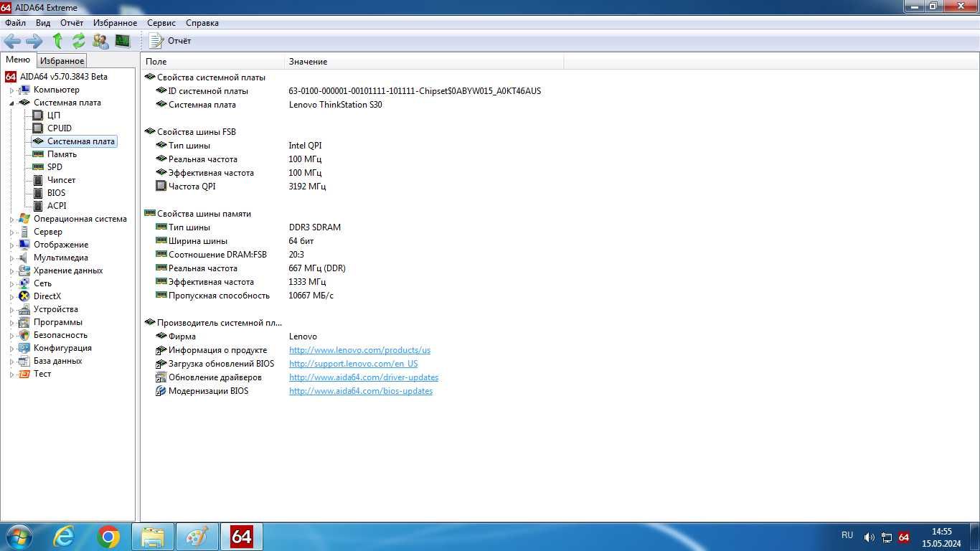Screen dimensions: 980x551
Task: Select the ID системной платы row
Action: 348,91
